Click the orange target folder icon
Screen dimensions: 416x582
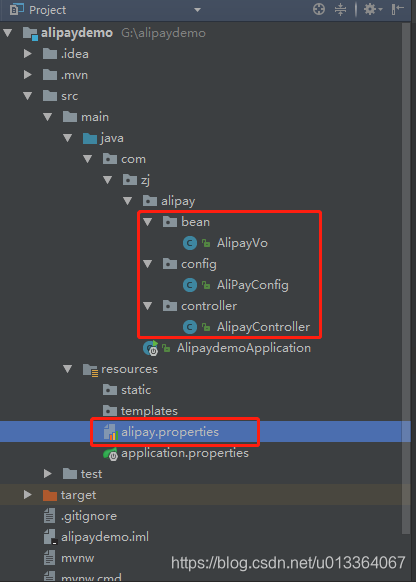tap(50, 495)
